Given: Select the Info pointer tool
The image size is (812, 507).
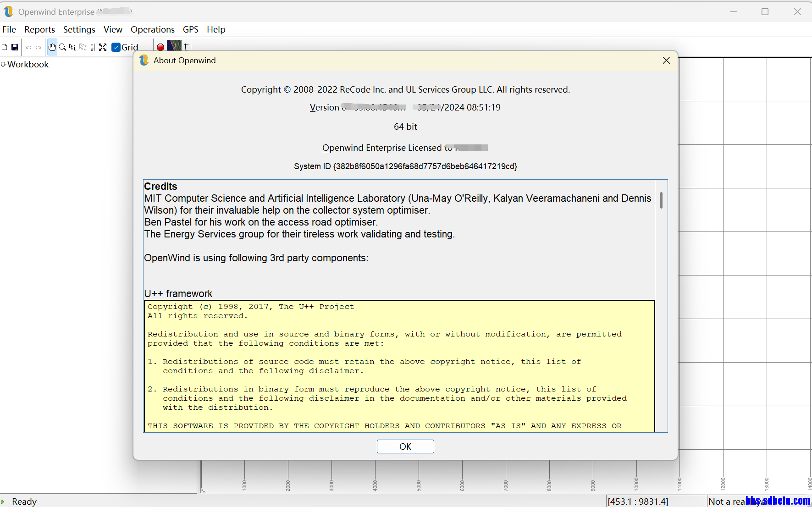Looking at the screenshot, I should point(72,47).
